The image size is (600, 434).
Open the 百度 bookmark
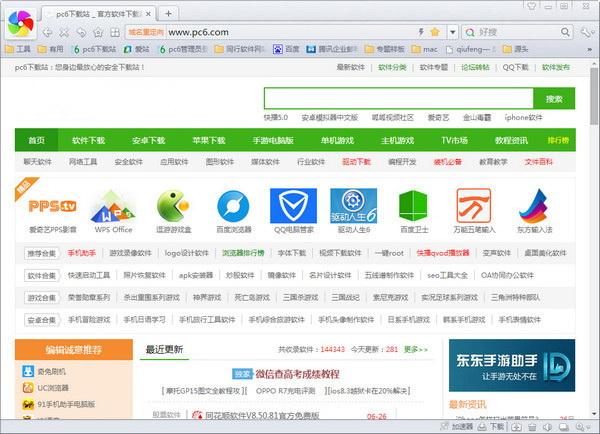click(x=286, y=49)
